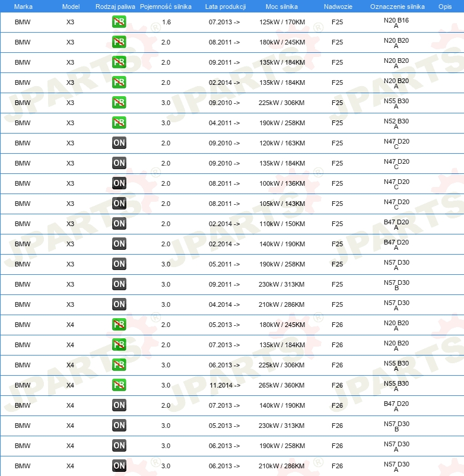Click petrol icon for X4 180kW / 245KM row
This screenshot has height=476, width=464.
pyautogui.click(x=119, y=325)
